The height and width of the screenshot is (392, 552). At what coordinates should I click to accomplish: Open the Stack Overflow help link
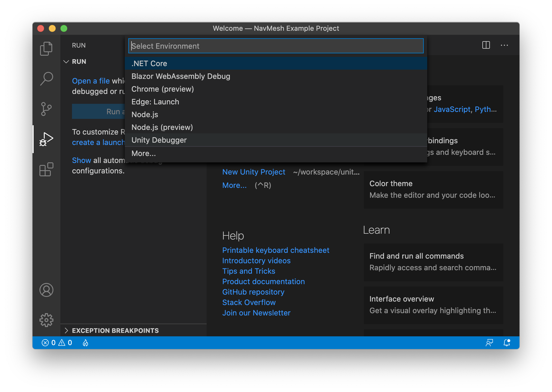(249, 302)
